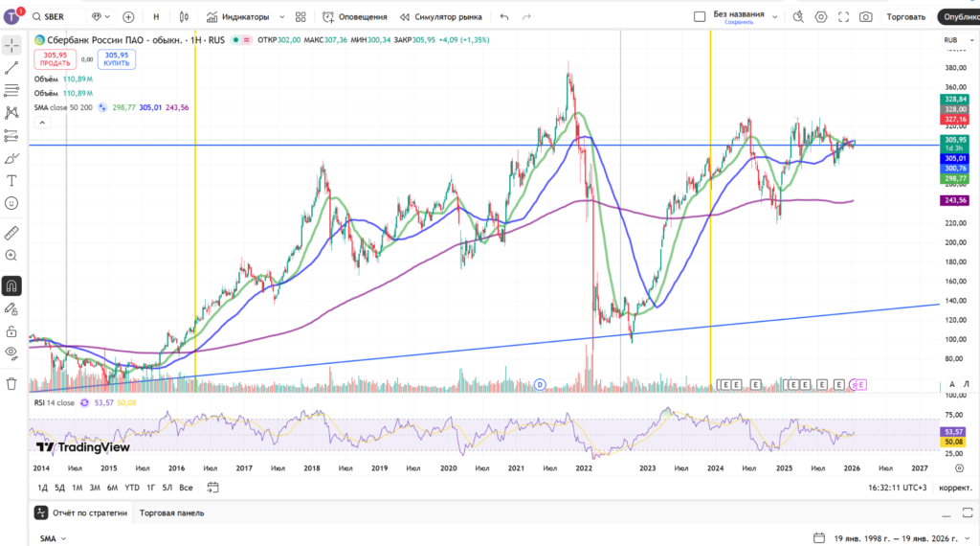Toggle hide all drawings eye icon

pos(11,353)
